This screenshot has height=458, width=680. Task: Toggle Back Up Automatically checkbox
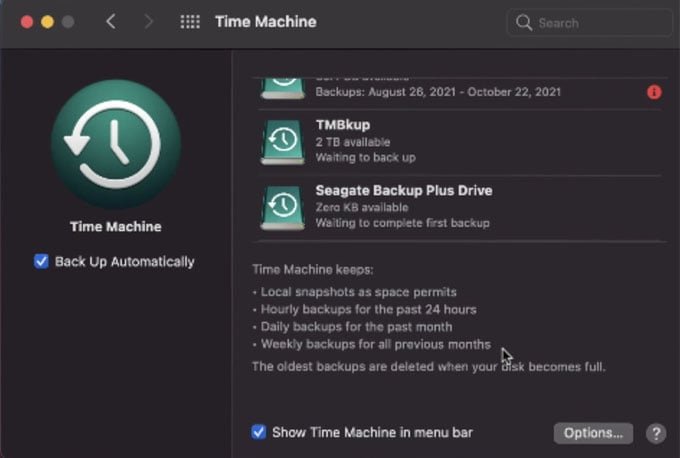(x=41, y=262)
